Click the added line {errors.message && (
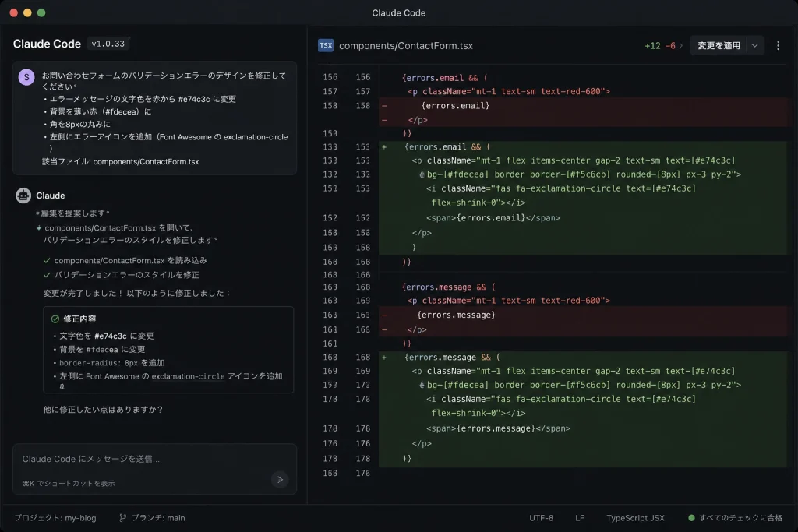This screenshot has width=798, height=532. coord(583,357)
